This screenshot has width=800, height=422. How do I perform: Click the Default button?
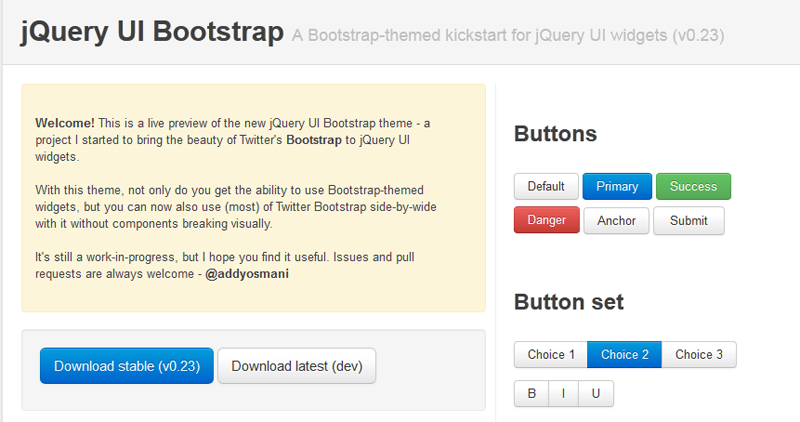tap(546, 186)
